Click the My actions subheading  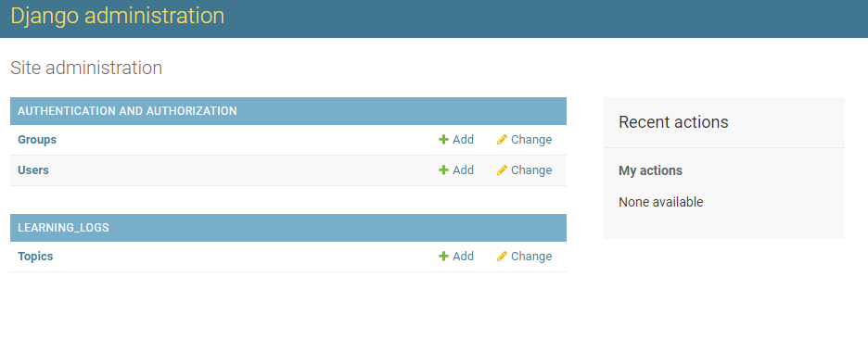(x=650, y=170)
